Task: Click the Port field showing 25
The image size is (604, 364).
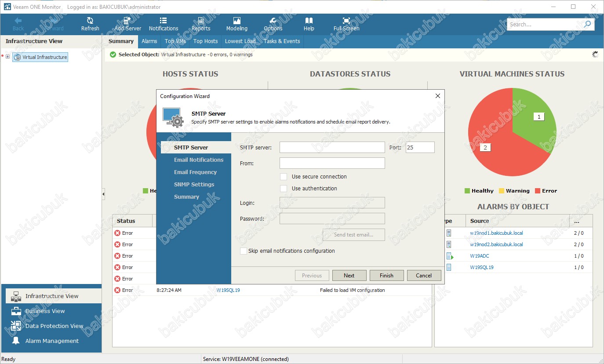Action: tap(420, 147)
